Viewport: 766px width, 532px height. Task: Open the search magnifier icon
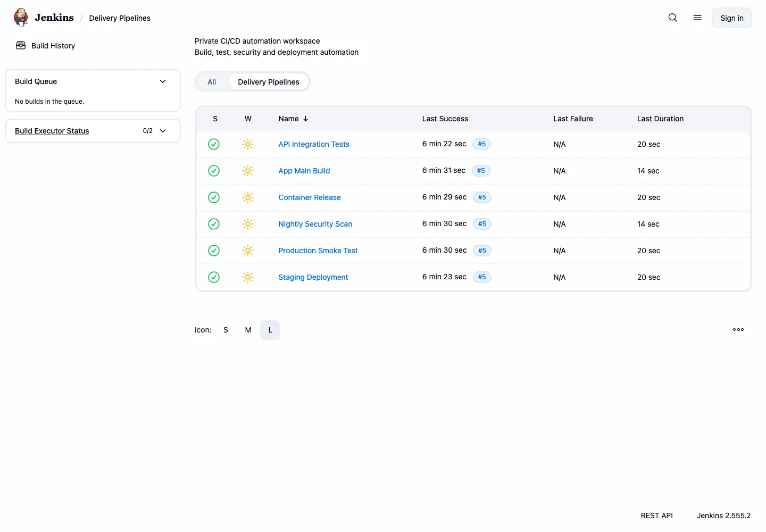click(x=673, y=18)
